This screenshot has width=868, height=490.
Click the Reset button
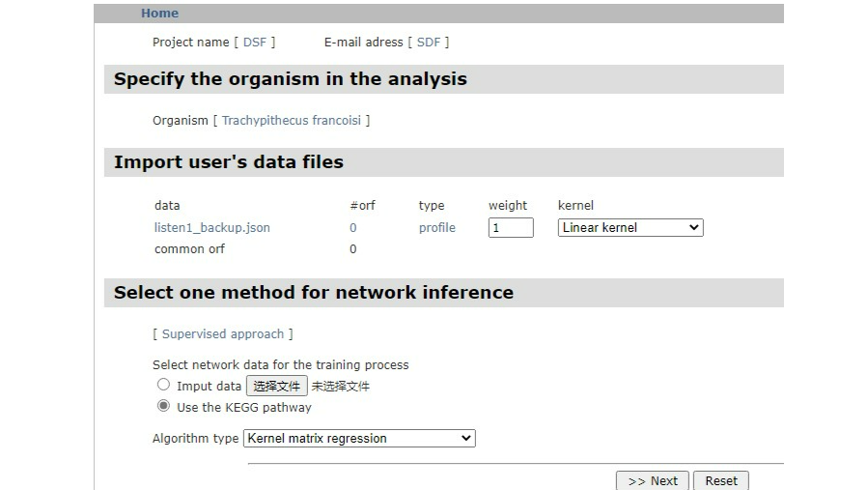coord(720,480)
